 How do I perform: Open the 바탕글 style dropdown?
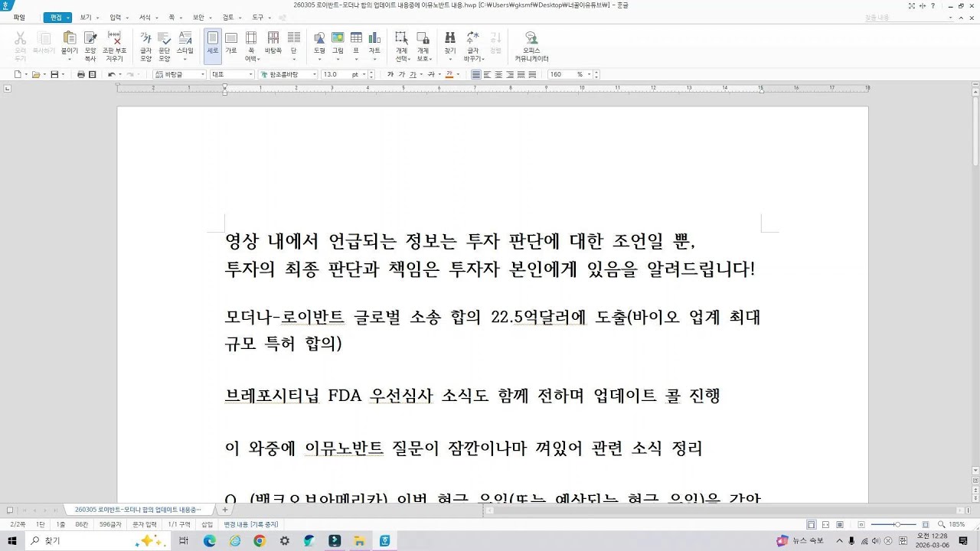click(203, 74)
